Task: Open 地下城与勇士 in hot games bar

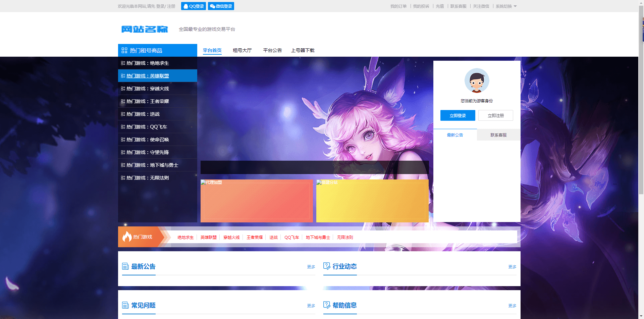Action: coord(318,237)
